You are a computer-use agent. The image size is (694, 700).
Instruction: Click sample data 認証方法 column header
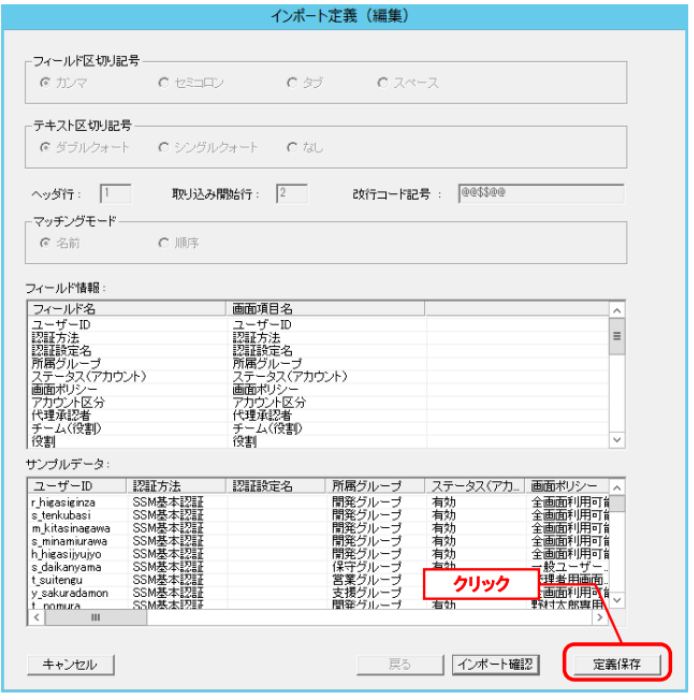click(176, 486)
